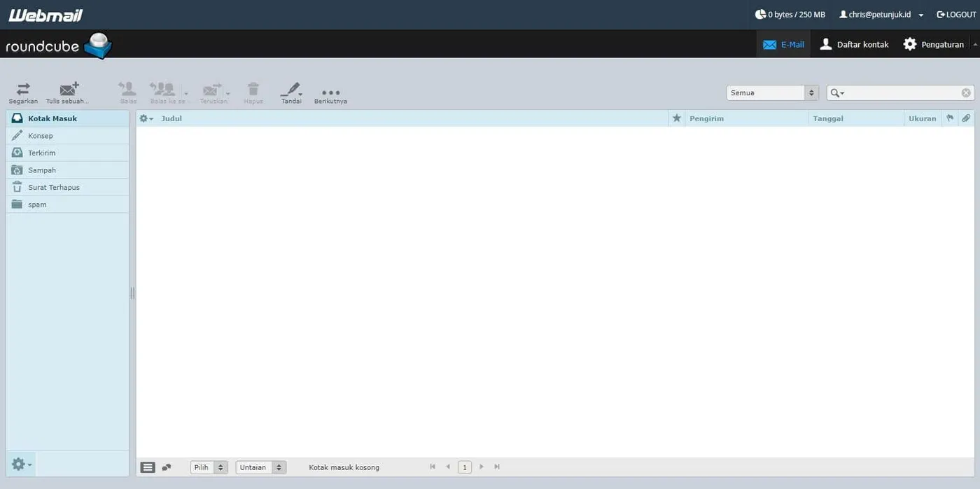Go to the last page arrow
Image resolution: width=980 pixels, height=489 pixels.
click(497, 467)
